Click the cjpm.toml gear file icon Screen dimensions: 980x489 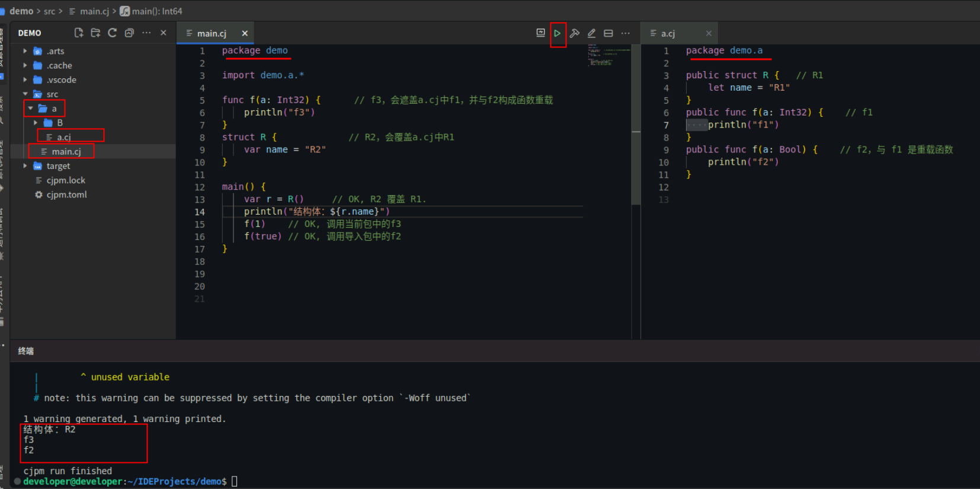click(x=39, y=194)
